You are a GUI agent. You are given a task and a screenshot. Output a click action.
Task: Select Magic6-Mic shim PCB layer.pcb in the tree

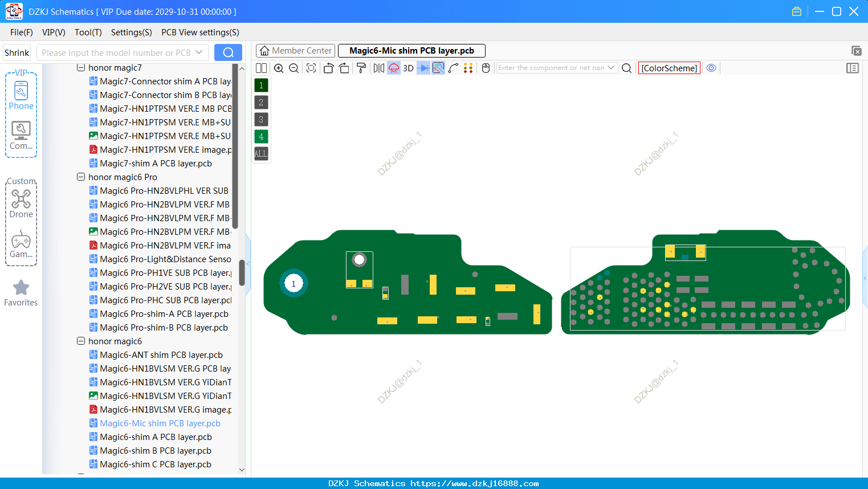coord(155,423)
